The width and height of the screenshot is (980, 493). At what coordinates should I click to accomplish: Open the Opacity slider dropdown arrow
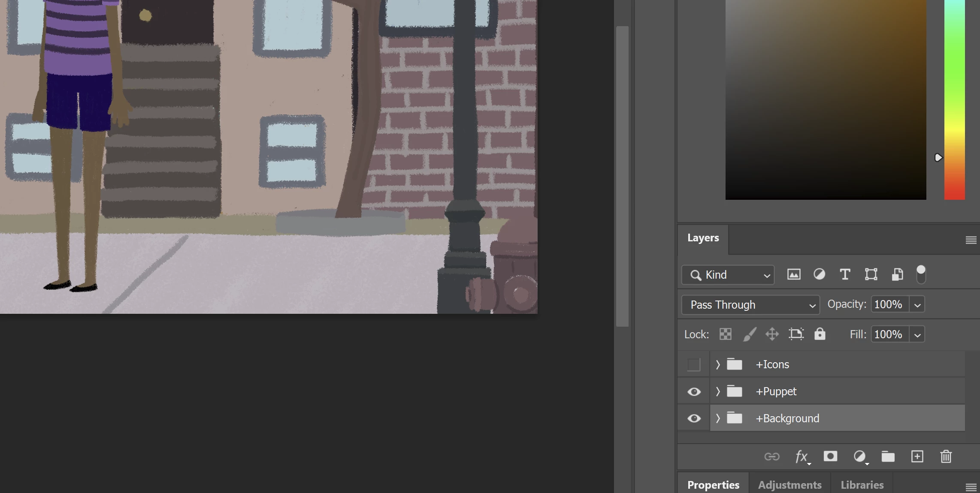coord(917,305)
